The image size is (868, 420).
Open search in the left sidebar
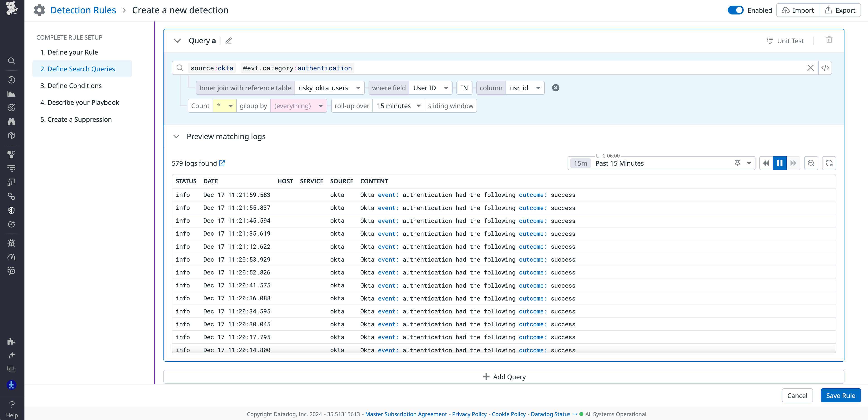pos(12,61)
